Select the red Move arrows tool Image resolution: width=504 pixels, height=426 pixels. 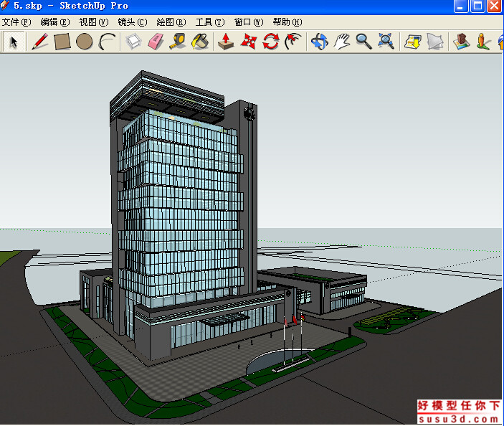coord(249,42)
